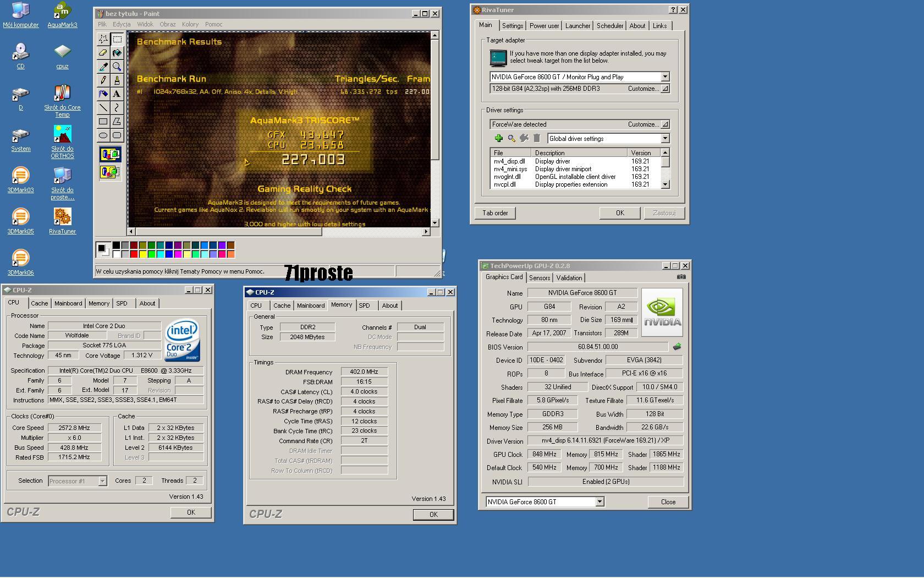Open the 3DMark06 desktop shortcut
The height and width of the screenshot is (578, 924).
20,263
